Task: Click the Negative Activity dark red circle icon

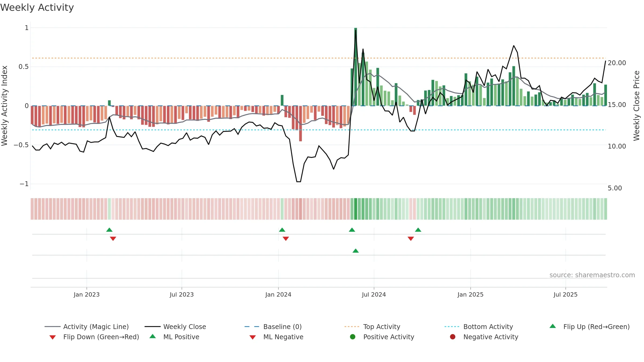Action: pyautogui.click(x=453, y=337)
